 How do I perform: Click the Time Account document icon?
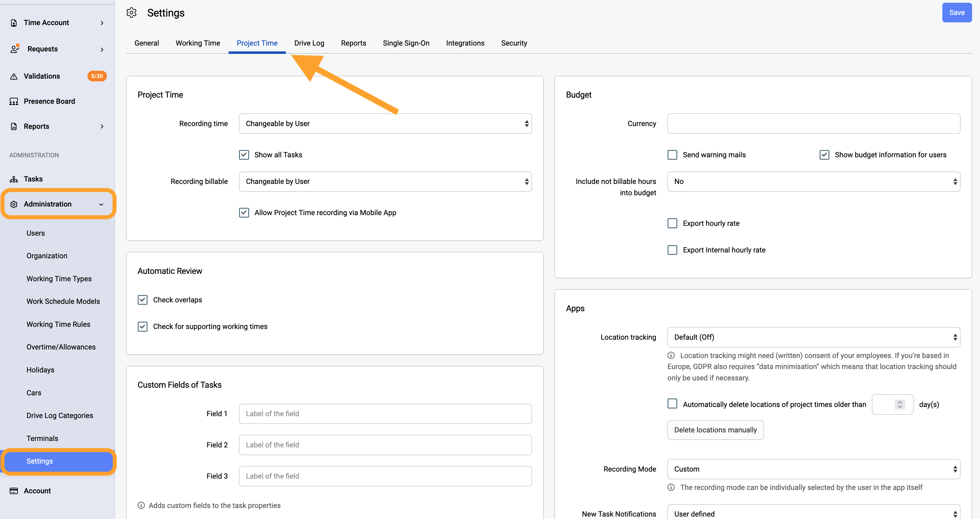pos(14,23)
